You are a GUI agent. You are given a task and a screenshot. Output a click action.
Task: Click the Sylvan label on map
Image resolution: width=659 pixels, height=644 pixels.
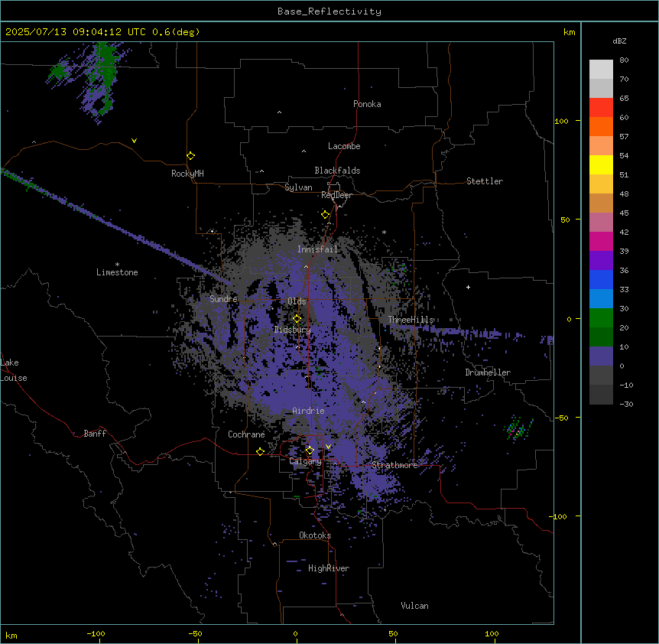(x=298, y=187)
